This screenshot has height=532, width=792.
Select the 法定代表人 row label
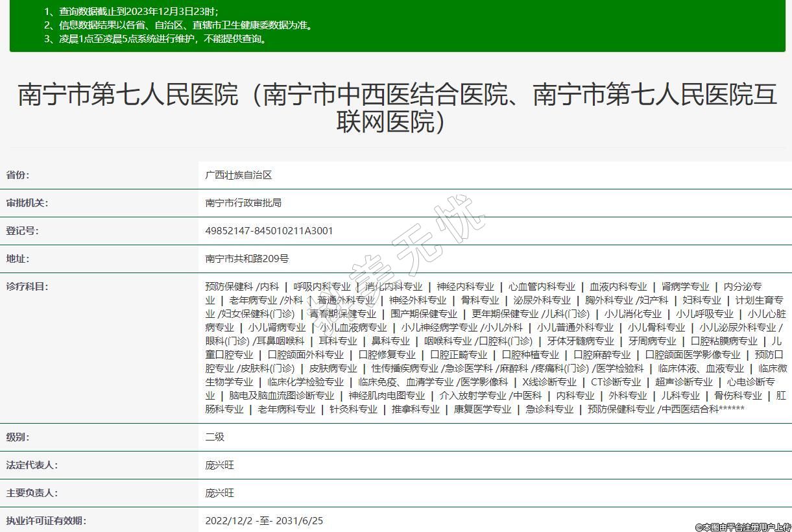click(32, 465)
